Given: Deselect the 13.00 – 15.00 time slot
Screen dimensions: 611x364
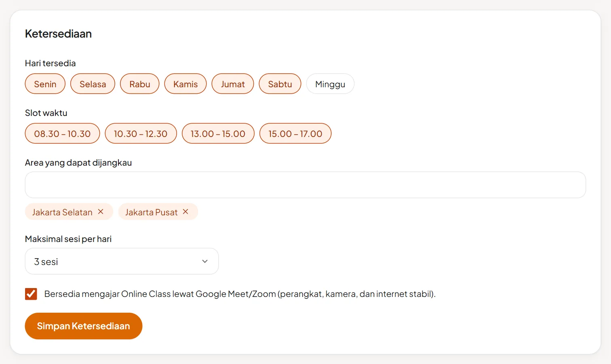Looking at the screenshot, I should 218,134.
